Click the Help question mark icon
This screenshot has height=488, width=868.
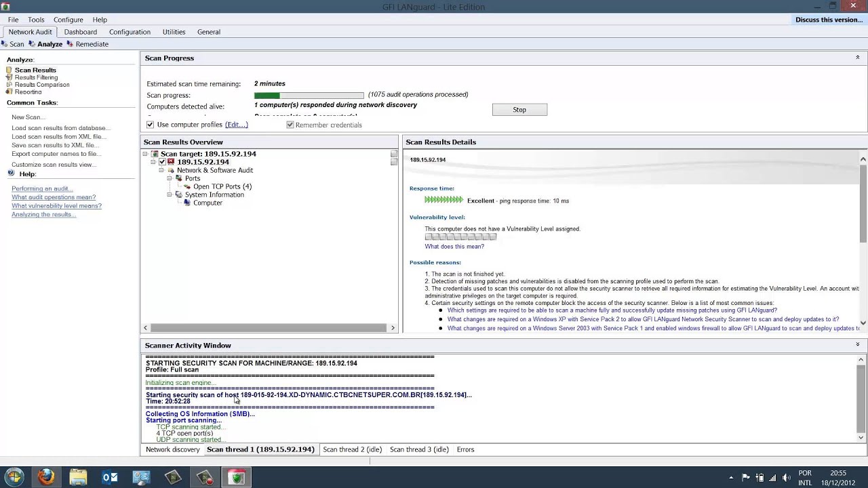[12, 174]
